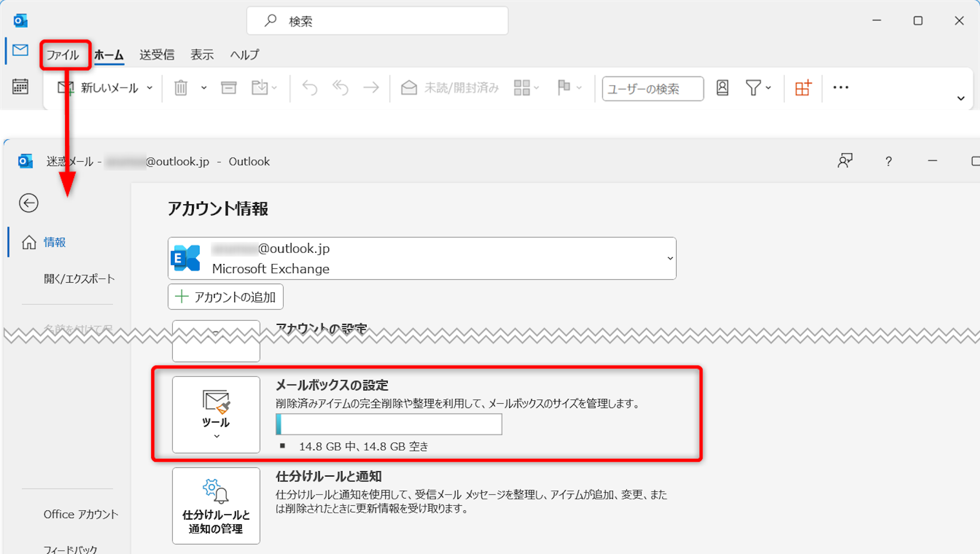Click the 未読/開封済み toggle button
Screen dimensions: 980x554
[x=450, y=88]
